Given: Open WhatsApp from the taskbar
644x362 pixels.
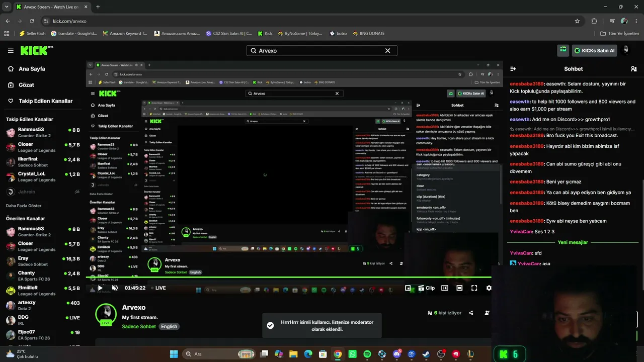Looking at the screenshot, I should 352,354.
